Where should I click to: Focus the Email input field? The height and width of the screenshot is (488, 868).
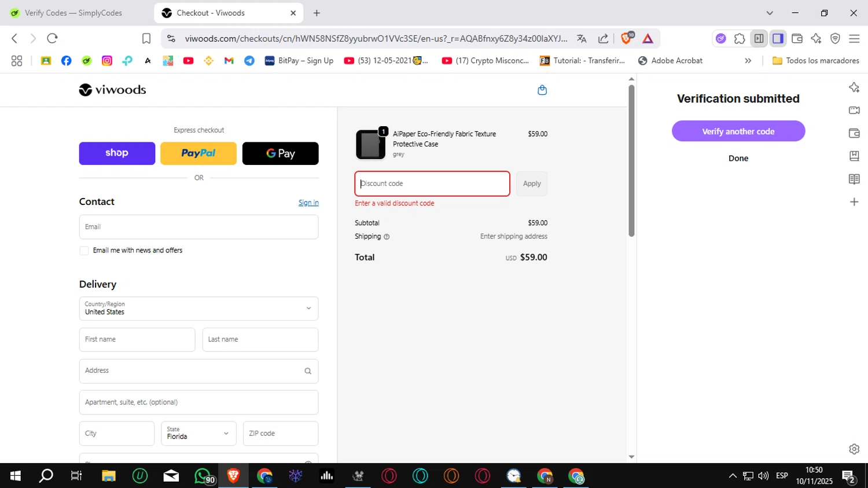tap(198, 227)
